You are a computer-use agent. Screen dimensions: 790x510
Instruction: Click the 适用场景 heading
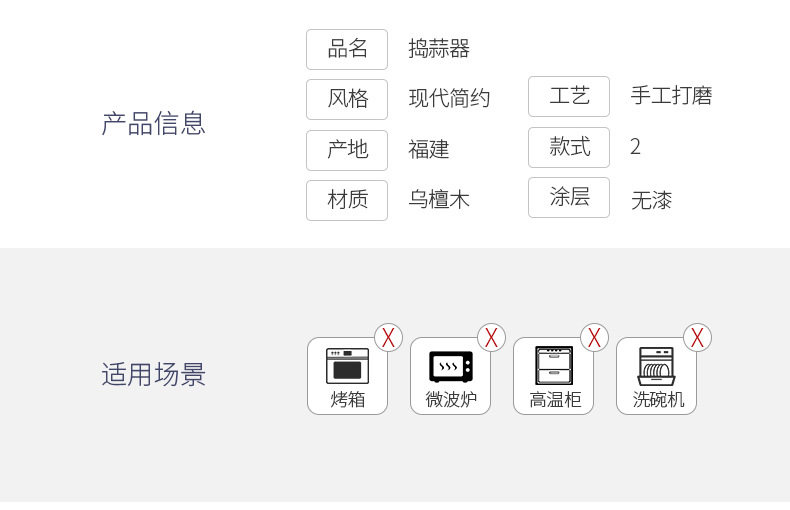(x=154, y=374)
